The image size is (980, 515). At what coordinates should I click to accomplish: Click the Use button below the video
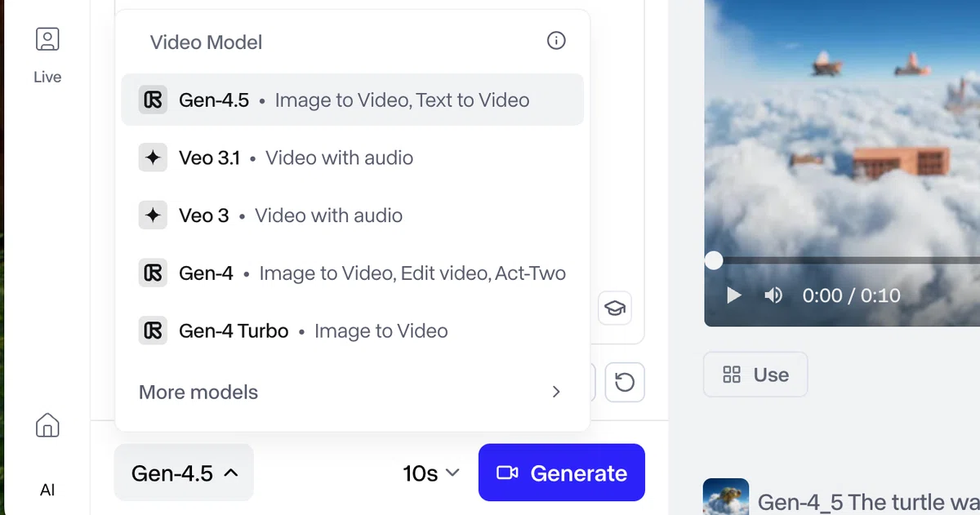[x=755, y=375]
